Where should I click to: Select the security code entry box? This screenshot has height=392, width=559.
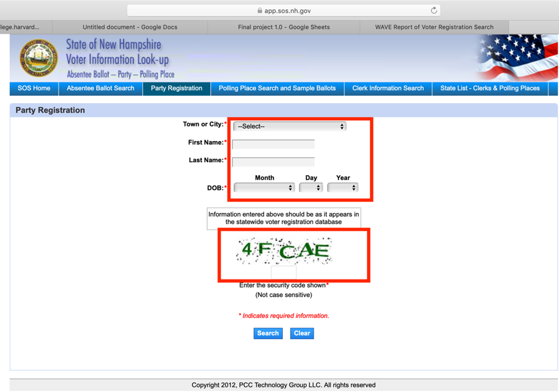pyautogui.click(x=284, y=273)
